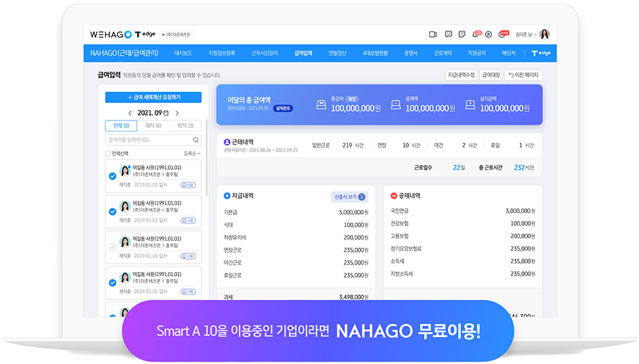Click the 공제액 icon in summary banner
Image resolution: width=639 pixels, height=364 pixels.
coord(396,105)
